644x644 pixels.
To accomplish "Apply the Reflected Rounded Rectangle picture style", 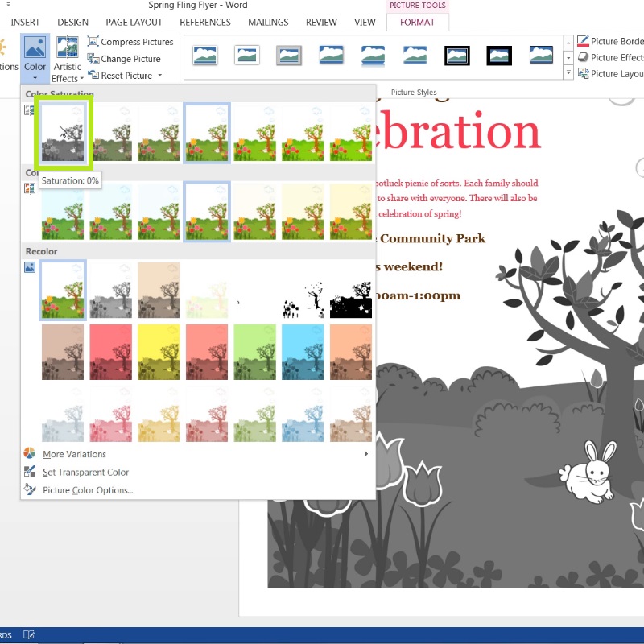I will [373, 56].
